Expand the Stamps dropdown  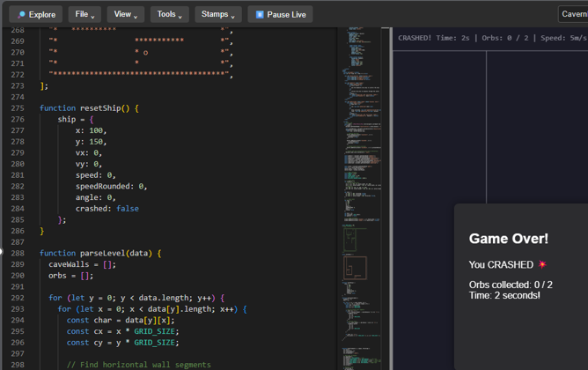click(x=218, y=14)
